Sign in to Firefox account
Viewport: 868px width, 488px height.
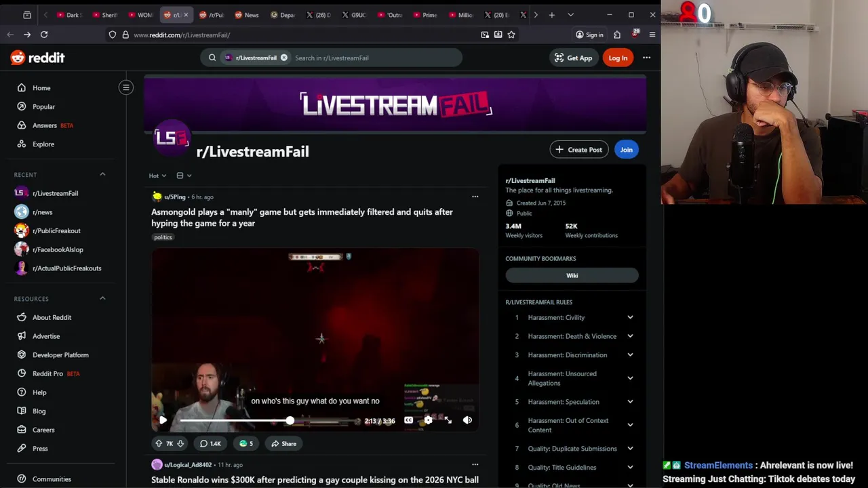[589, 35]
